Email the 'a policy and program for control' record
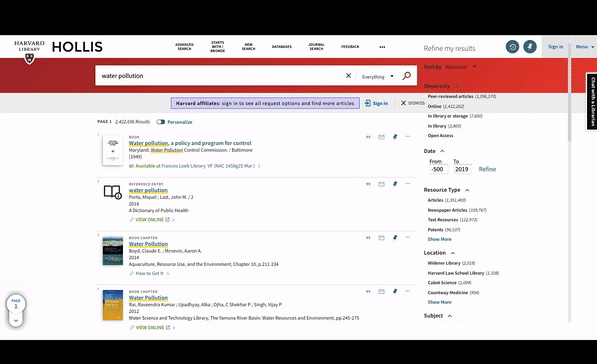The image size is (597, 364). click(382, 137)
